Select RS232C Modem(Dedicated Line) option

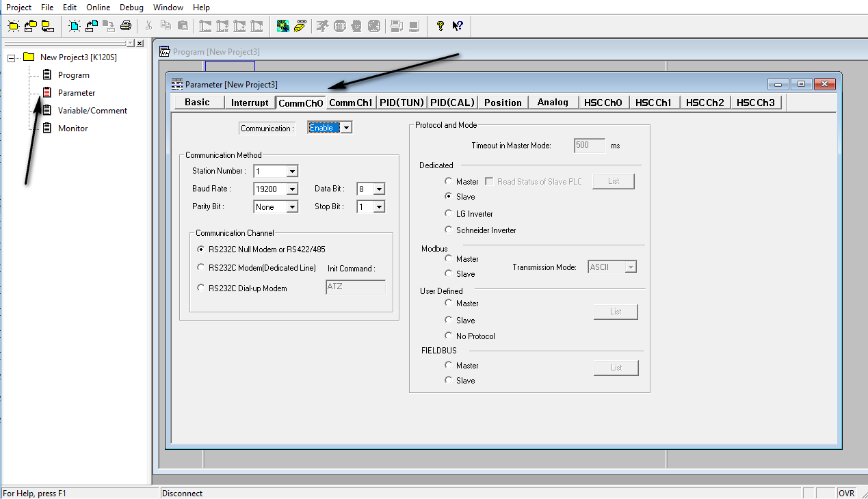200,268
